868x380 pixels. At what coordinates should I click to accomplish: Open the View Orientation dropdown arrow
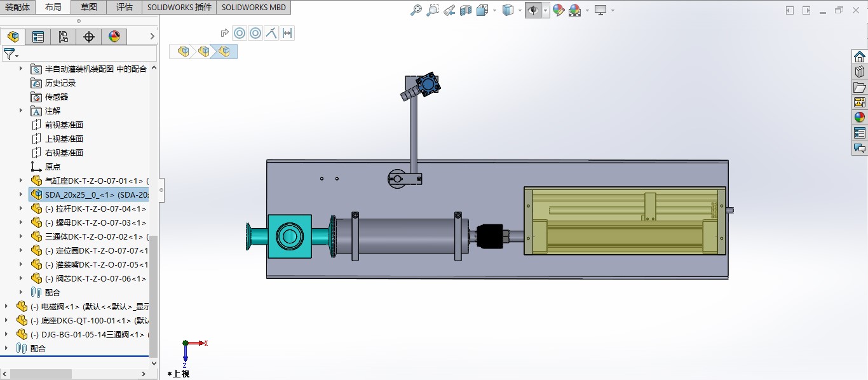(494, 10)
